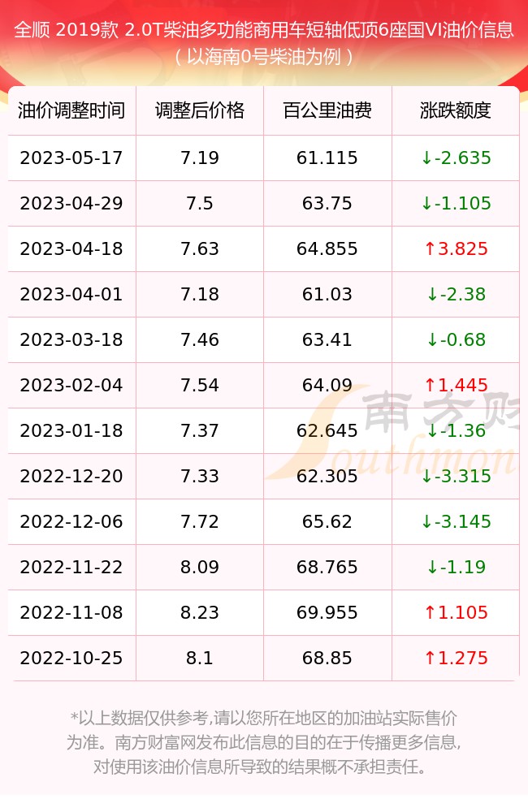Select the 2023-05-17 date cell
The height and width of the screenshot is (812, 528).
[x=71, y=158]
